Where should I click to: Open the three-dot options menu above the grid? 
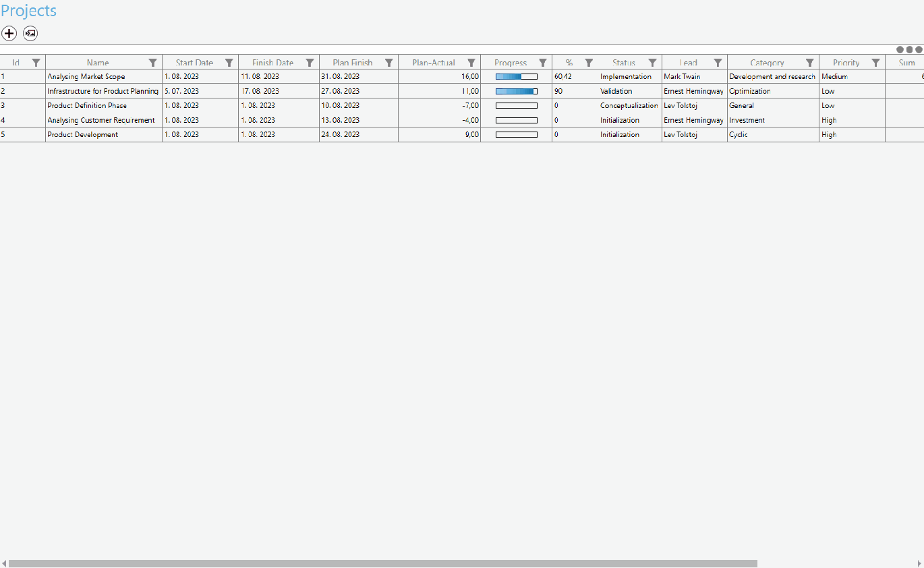909,49
